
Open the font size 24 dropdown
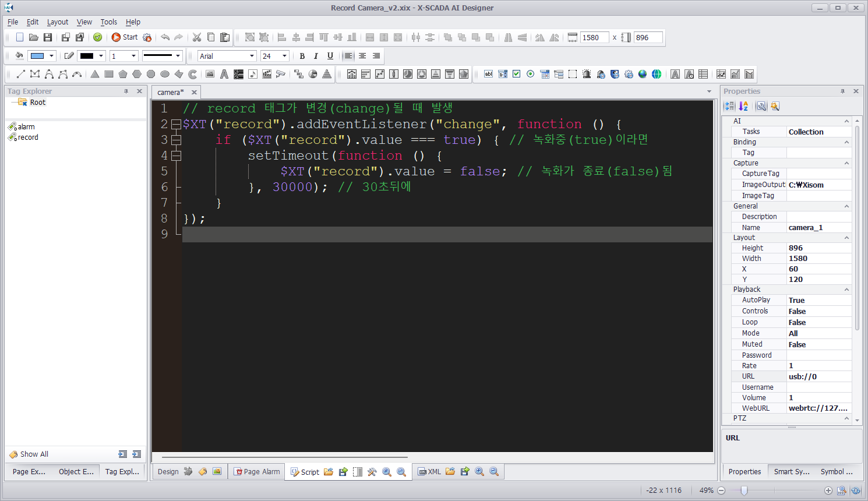coord(284,56)
